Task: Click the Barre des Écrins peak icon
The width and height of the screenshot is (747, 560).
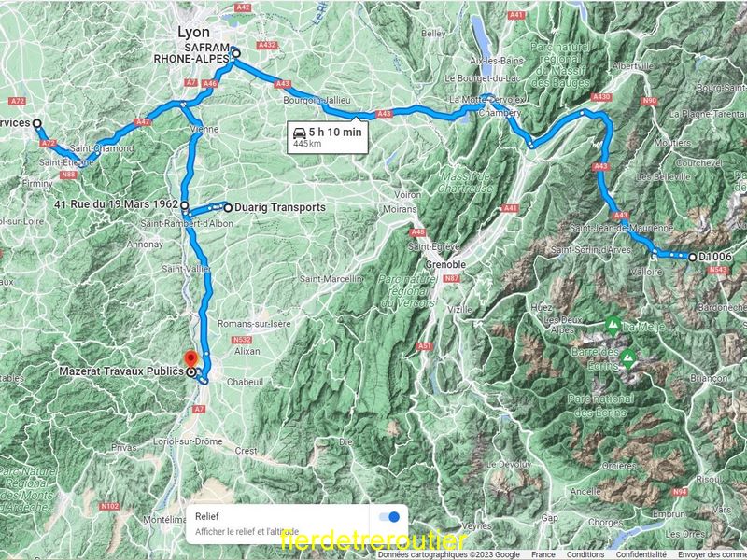Action: click(628, 358)
